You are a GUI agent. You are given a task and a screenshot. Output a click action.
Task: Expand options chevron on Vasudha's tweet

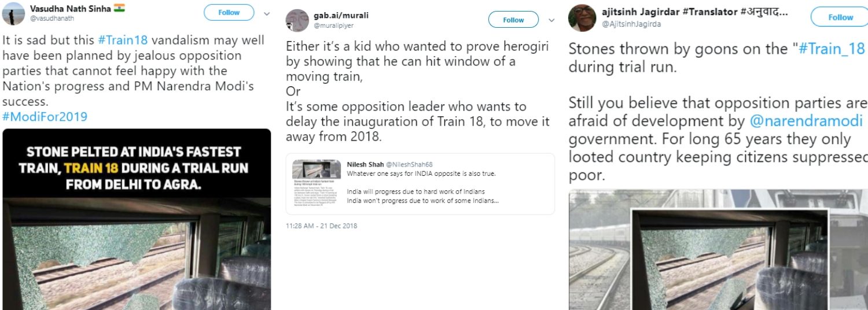267,13
